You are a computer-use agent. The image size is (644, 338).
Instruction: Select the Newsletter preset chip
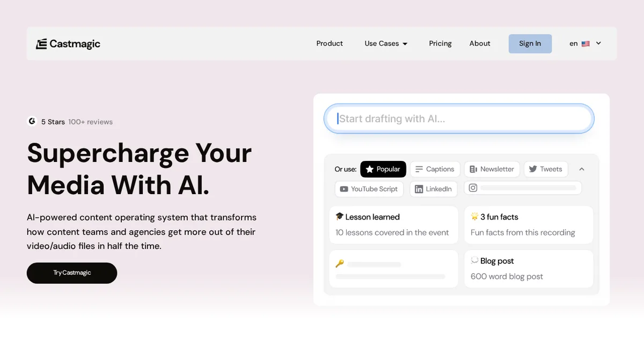[492, 169]
